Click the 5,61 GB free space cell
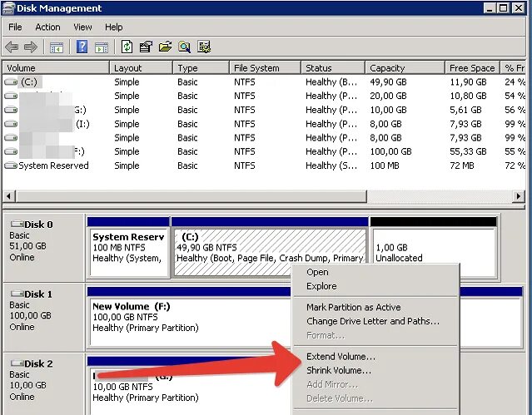Viewport: 532px width, 415px height. [x=465, y=110]
